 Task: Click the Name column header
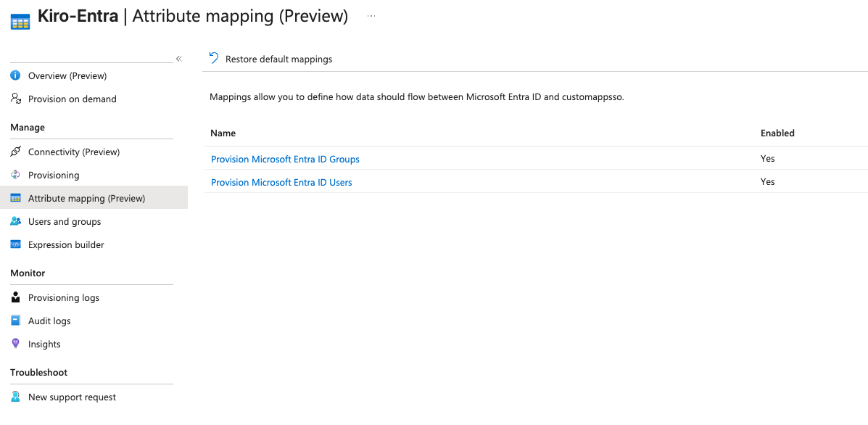point(223,133)
